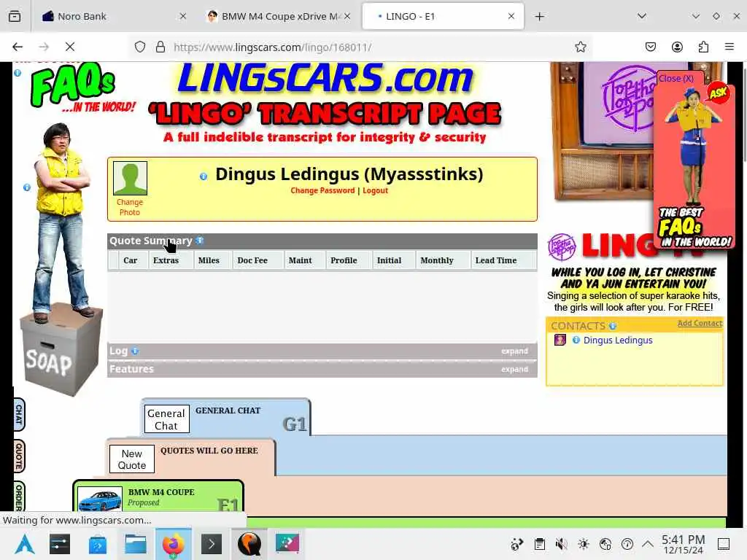
Task: Open the shield tracking protection icon
Action: pyautogui.click(x=139, y=47)
